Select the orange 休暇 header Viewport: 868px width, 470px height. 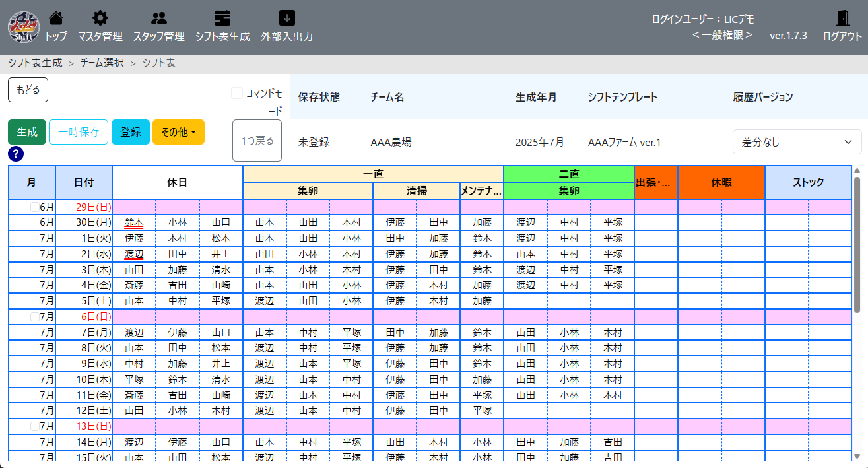point(721,182)
